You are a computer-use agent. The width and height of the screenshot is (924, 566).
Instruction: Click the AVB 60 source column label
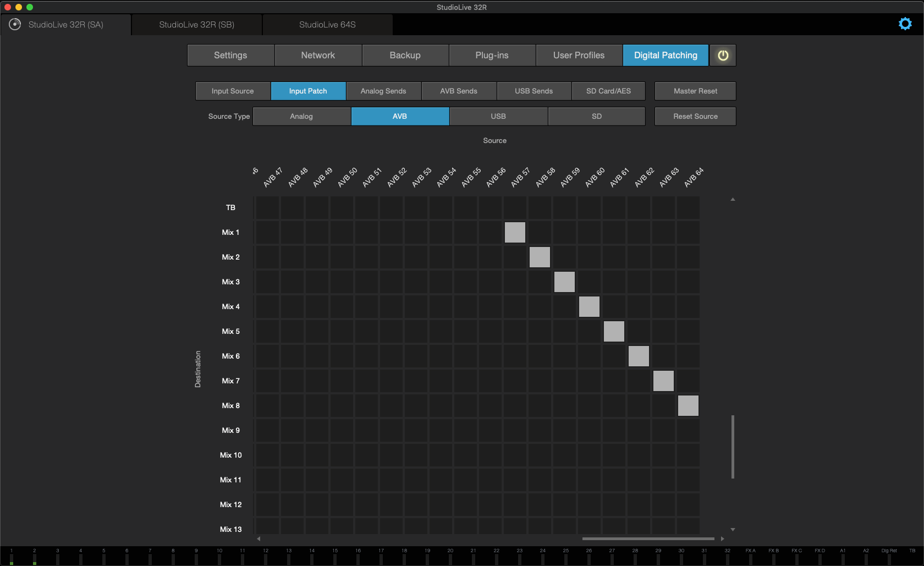coord(595,177)
